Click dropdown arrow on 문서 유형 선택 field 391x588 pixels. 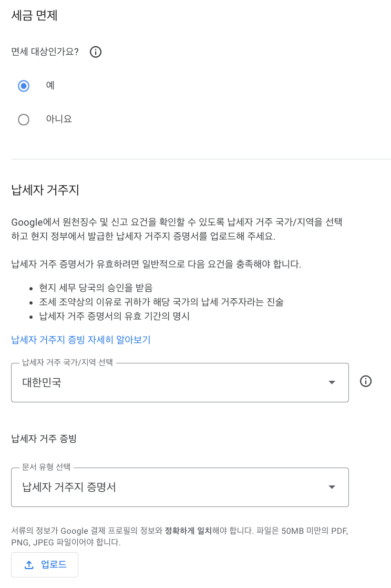click(332, 487)
